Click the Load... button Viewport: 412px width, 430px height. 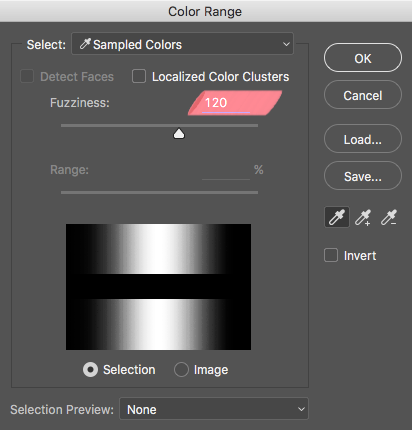click(x=363, y=139)
